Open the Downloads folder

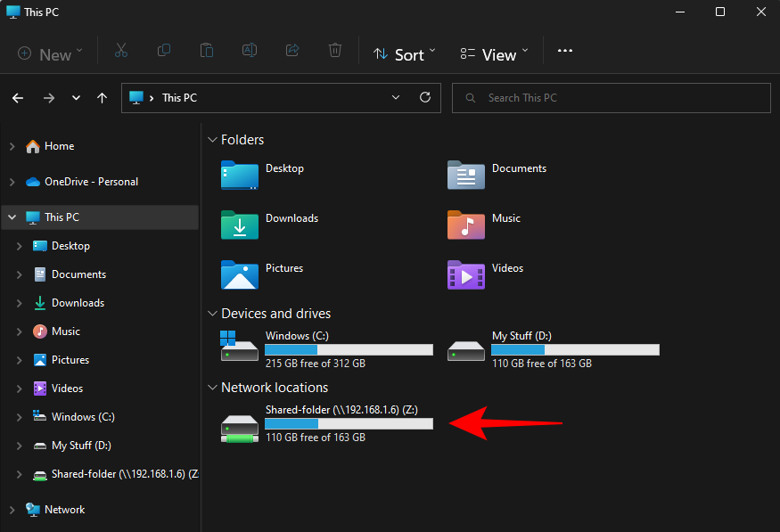point(292,217)
